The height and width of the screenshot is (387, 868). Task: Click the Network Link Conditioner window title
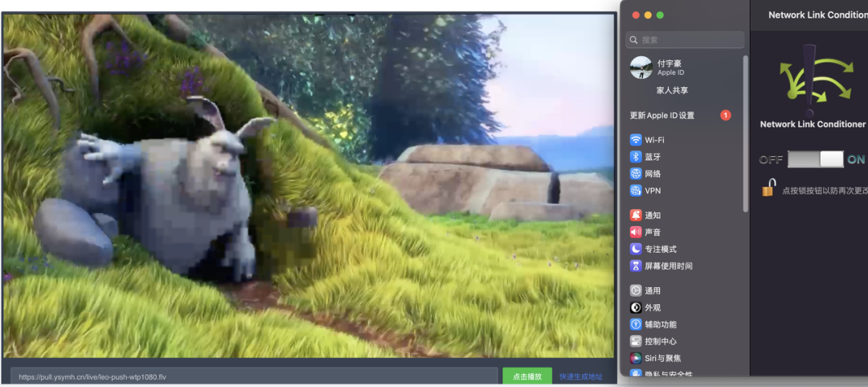818,15
